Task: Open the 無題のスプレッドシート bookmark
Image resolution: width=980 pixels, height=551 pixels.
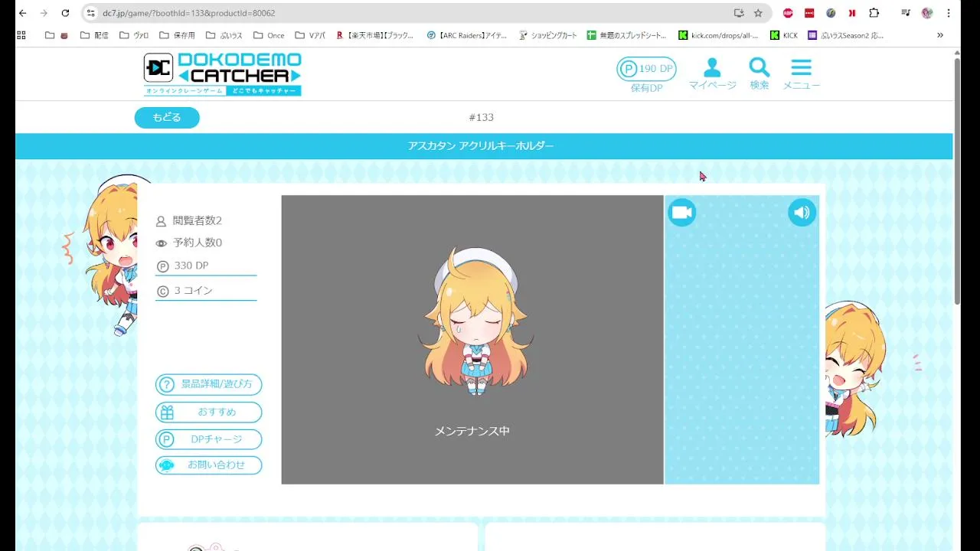Action: point(627,35)
